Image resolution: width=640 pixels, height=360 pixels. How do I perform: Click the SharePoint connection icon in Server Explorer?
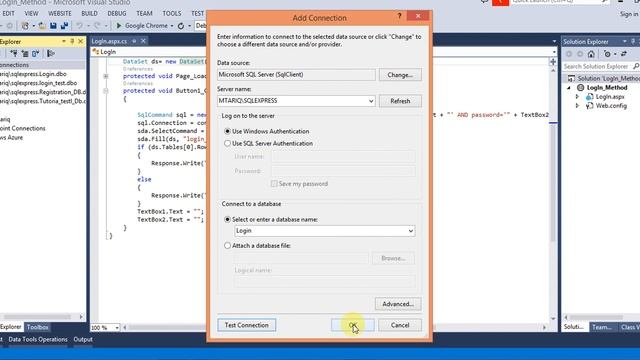pos(36,53)
